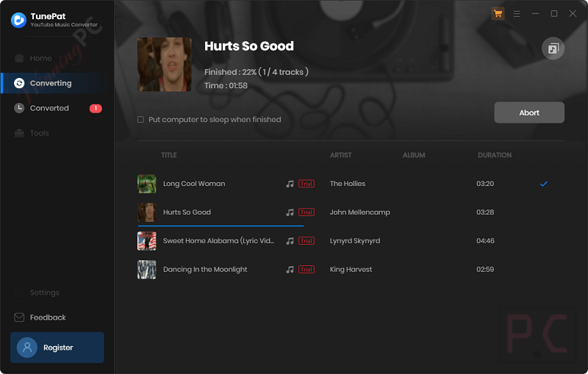Click the music note icon for Hurts So Good
The image size is (588, 374).
(290, 212)
